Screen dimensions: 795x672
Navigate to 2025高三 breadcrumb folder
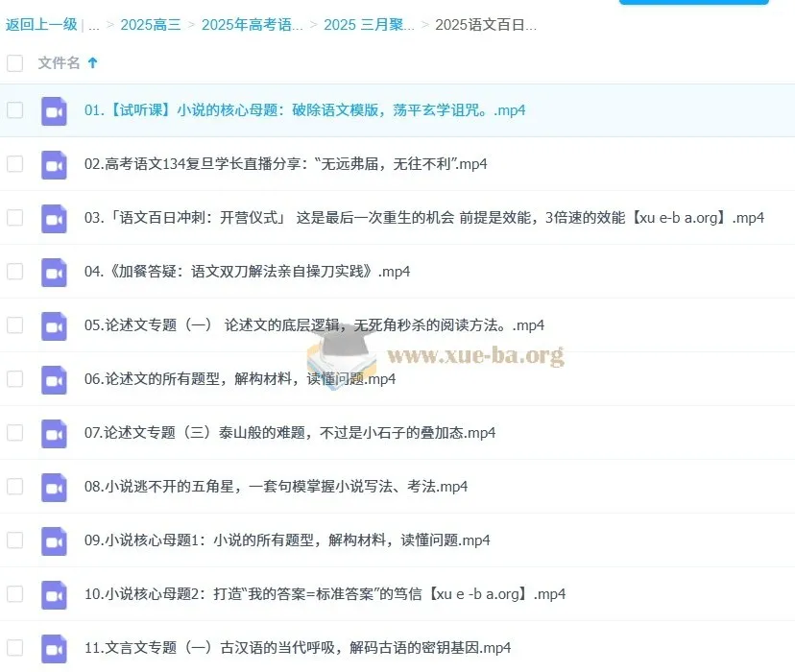pos(149,25)
